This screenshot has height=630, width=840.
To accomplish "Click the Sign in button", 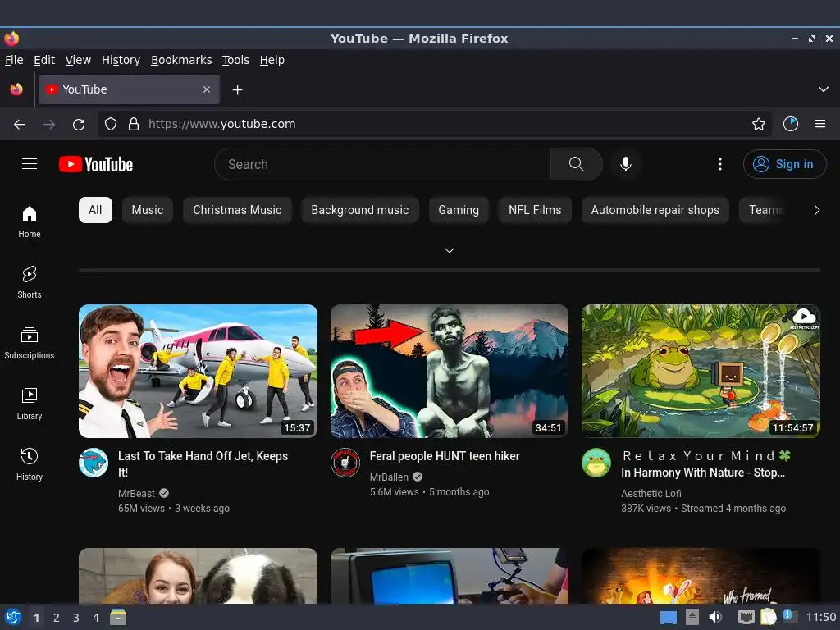I will coord(784,164).
